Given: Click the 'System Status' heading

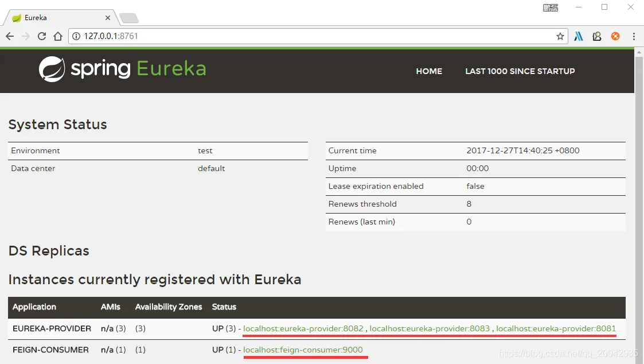Looking at the screenshot, I should [x=57, y=125].
